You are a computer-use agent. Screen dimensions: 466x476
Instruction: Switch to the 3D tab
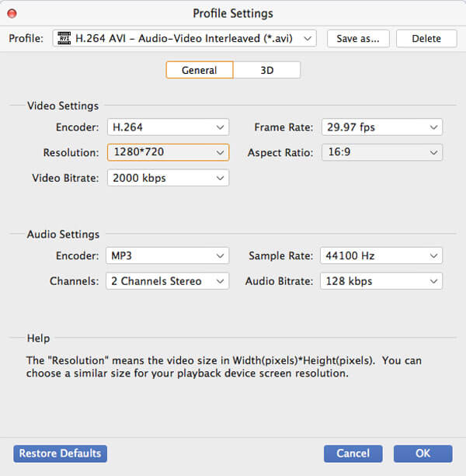266,70
